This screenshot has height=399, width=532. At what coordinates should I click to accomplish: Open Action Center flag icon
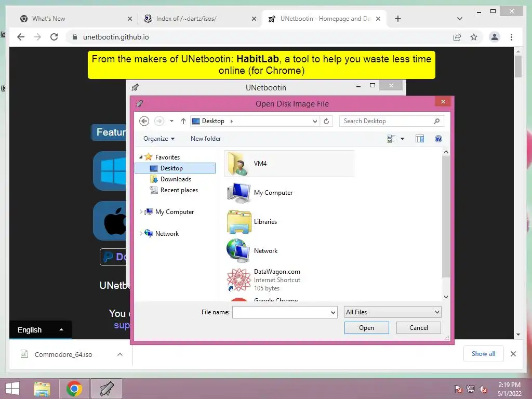(458, 389)
